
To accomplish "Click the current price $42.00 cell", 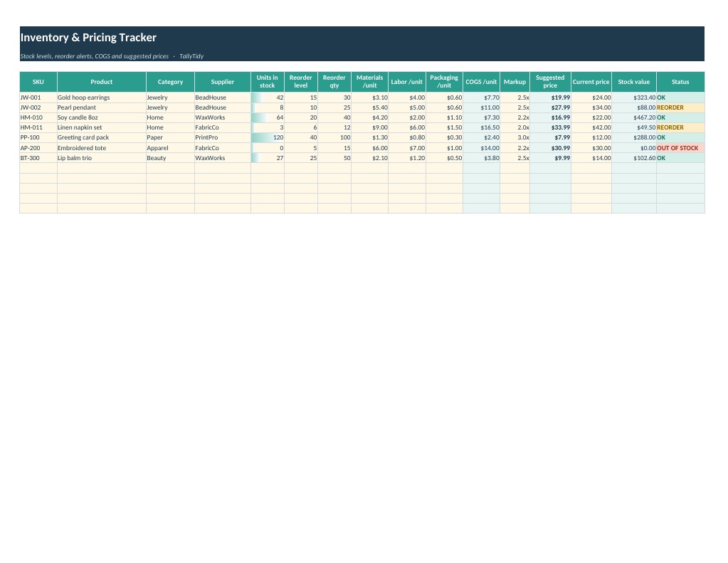I will [591, 127].
